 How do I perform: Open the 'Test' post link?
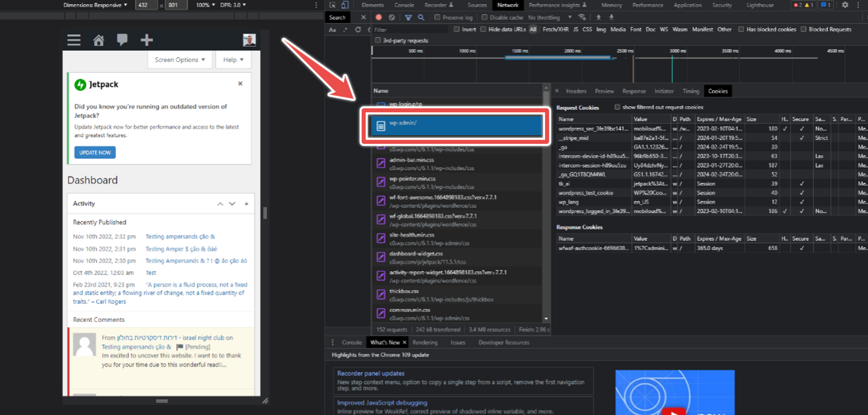[x=151, y=273]
